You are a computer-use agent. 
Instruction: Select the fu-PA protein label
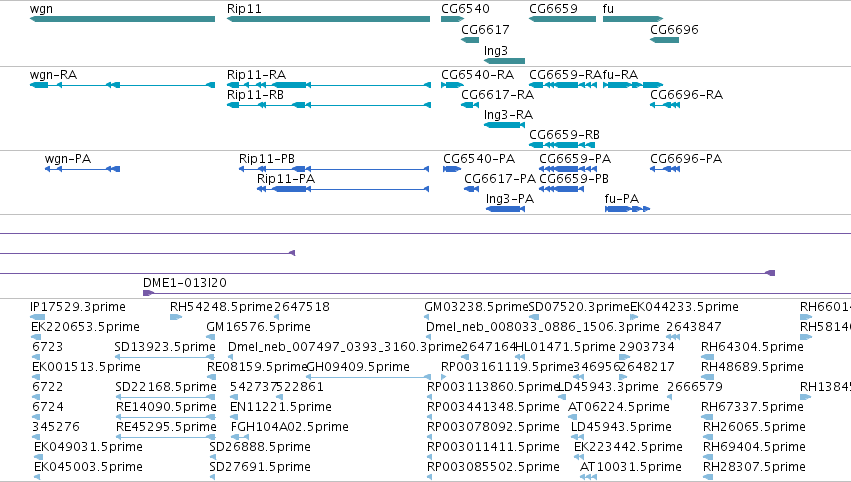(x=622, y=199)
